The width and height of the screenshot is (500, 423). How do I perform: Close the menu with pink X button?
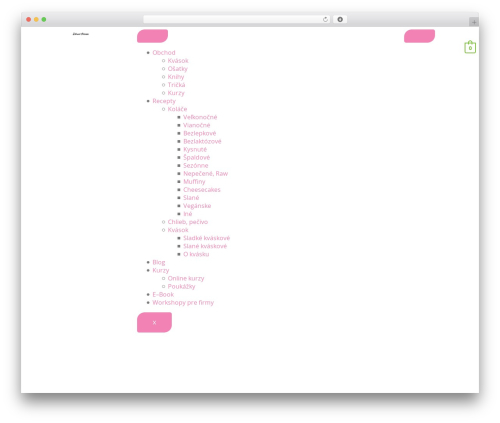(154, 322)
